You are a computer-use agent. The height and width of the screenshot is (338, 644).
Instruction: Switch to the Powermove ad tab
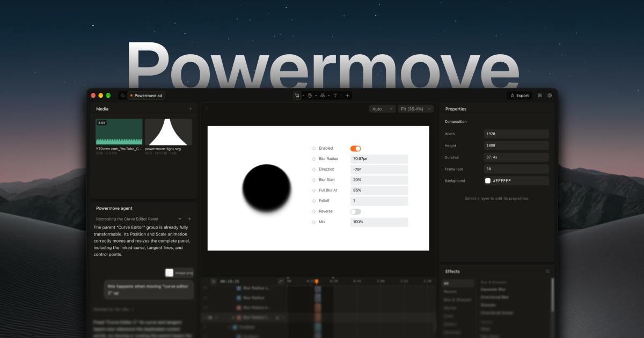coord(146,95)
